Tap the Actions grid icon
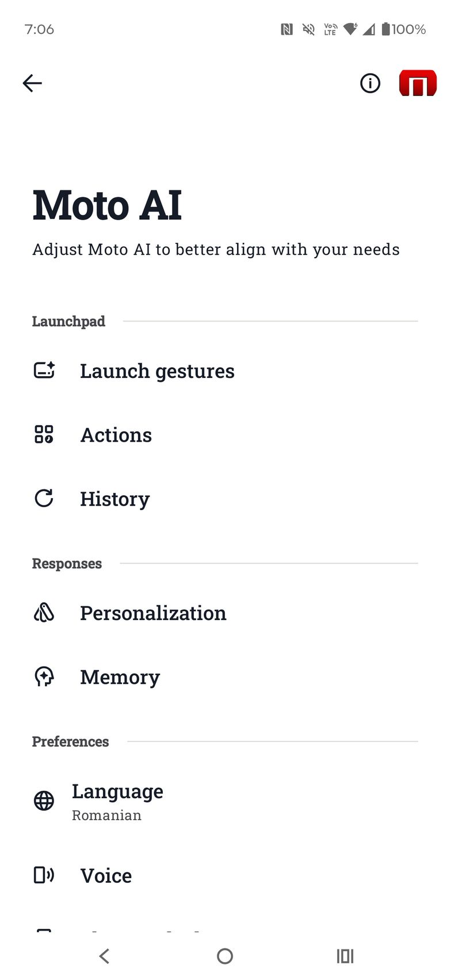The width and height of the screenshot is (450, 980). (x=44, y=434)
